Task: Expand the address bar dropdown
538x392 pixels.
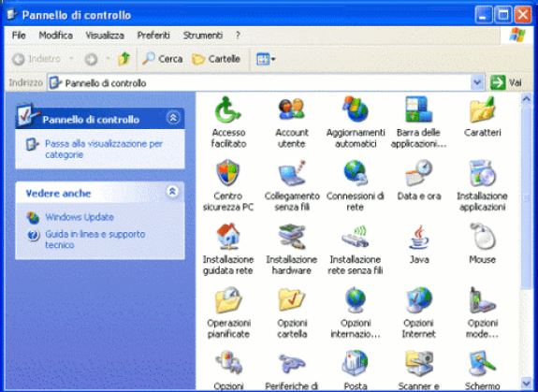Action: pyautogui.click(x=477, y=82)
